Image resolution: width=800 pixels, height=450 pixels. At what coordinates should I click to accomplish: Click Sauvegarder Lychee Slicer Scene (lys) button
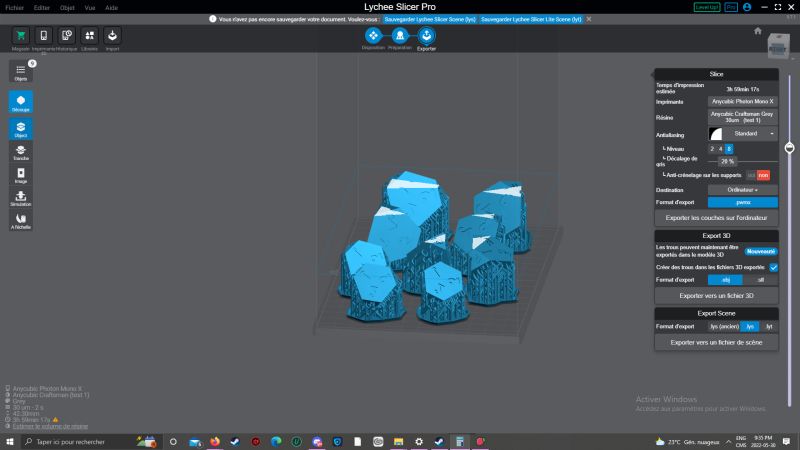pos(430,19)
